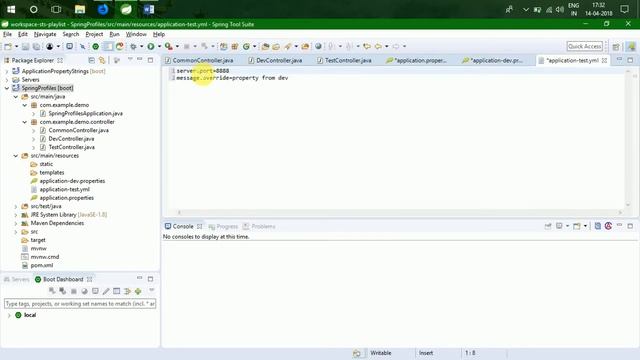640x360 pixels.
Task: Open the Windows notification center icon
Action: [624, 9]
